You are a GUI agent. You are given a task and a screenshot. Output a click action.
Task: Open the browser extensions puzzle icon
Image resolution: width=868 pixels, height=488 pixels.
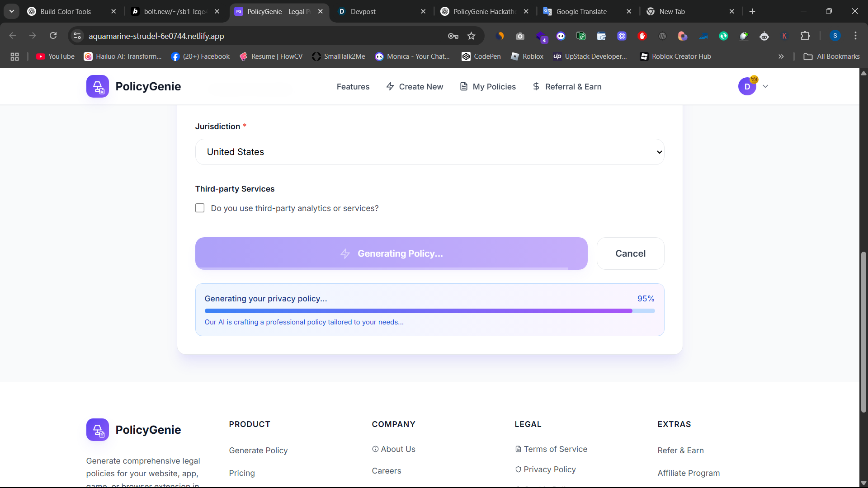805,36
